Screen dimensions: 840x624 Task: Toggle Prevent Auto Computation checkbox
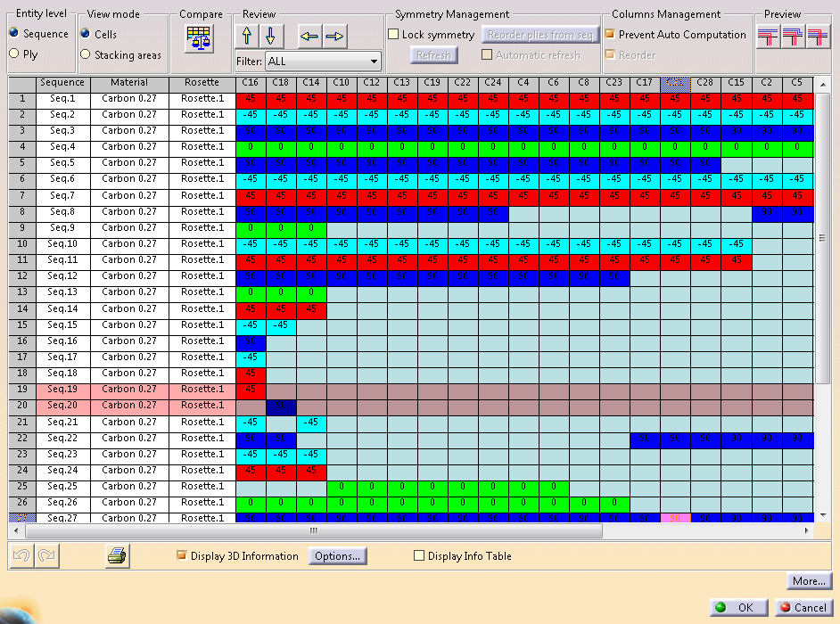610,35
